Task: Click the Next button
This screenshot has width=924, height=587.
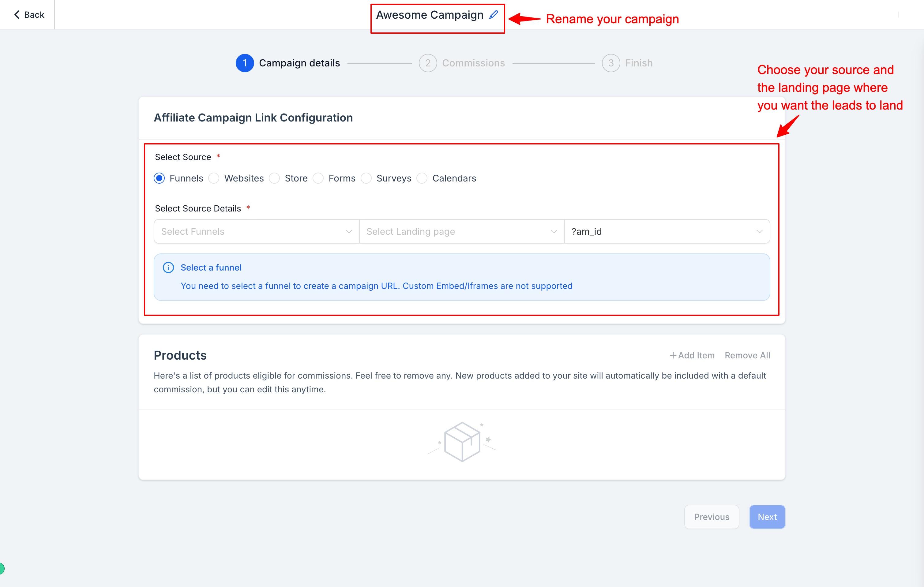Action: pos(767,517)
